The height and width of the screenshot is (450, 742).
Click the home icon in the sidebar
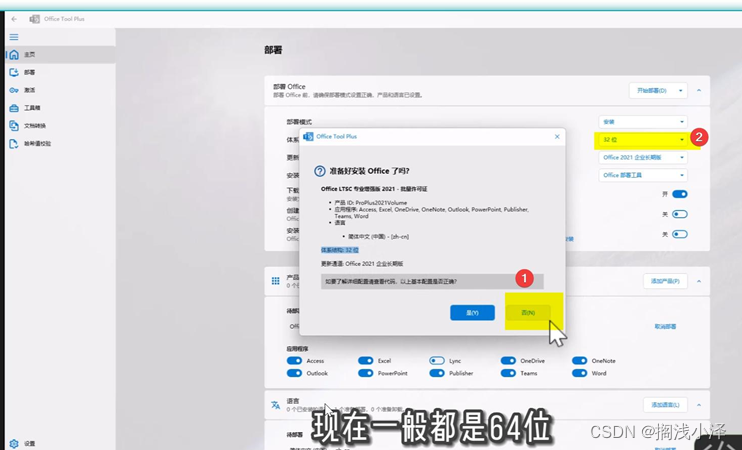(x=14, y=54)
